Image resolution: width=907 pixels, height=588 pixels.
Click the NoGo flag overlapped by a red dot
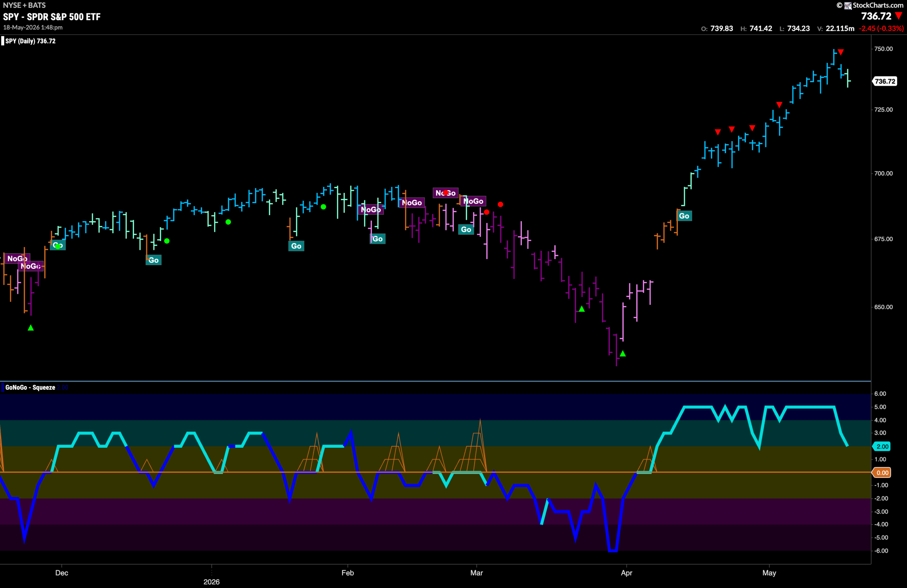(445, 193)
